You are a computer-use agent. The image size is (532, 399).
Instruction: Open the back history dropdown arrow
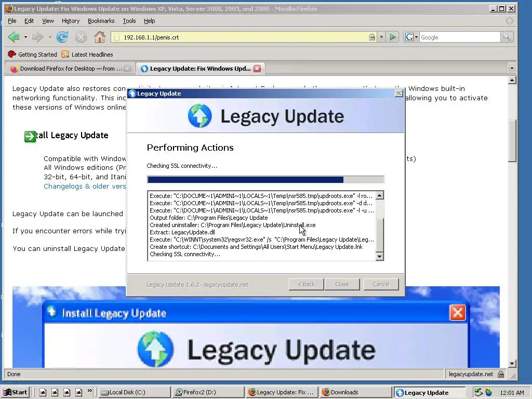25,37
